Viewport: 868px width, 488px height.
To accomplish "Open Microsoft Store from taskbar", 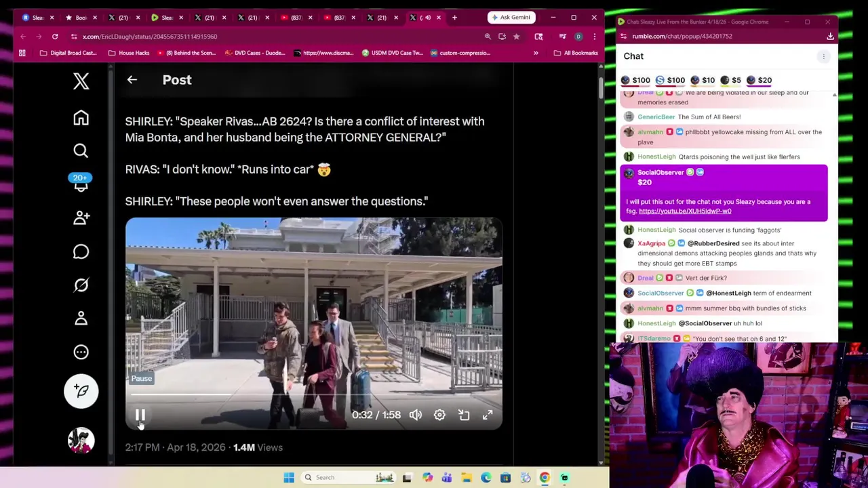I will click(x=505, y=477).
